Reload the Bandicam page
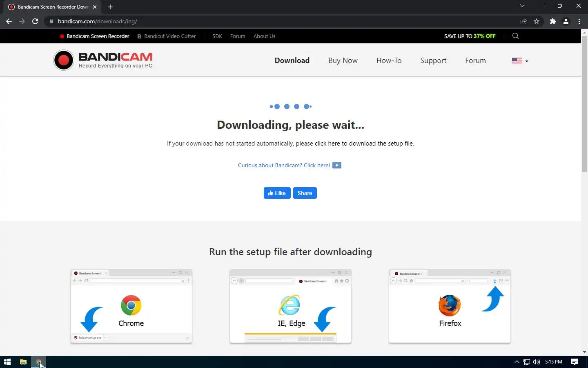 (x=35, y=21)
